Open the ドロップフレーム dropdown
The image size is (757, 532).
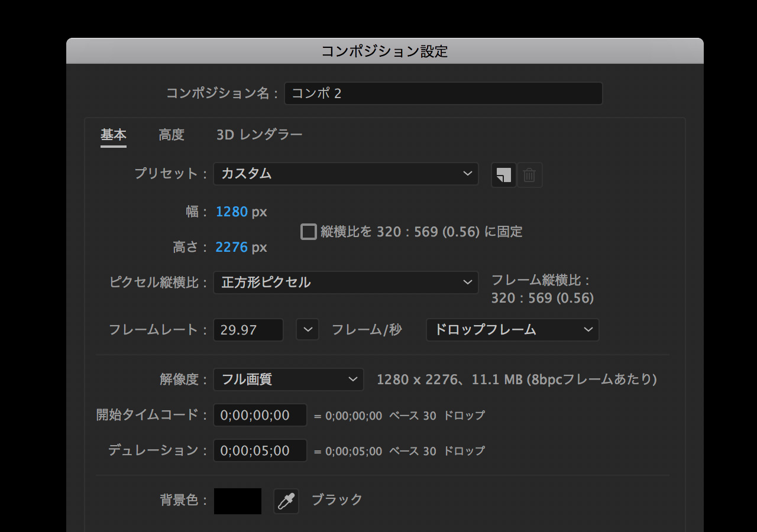pyautogui.click(x=512, y=330)
